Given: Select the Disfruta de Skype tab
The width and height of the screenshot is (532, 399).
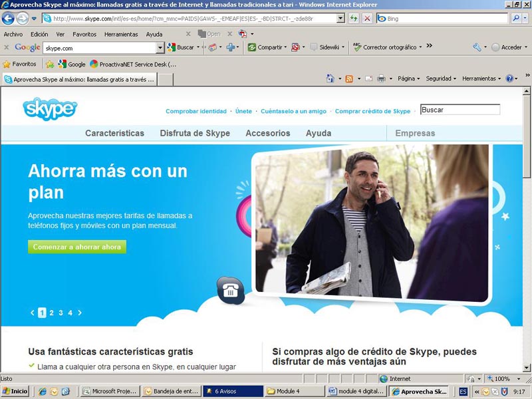Looking at the screenshot, I should click(x=195, y=134).
